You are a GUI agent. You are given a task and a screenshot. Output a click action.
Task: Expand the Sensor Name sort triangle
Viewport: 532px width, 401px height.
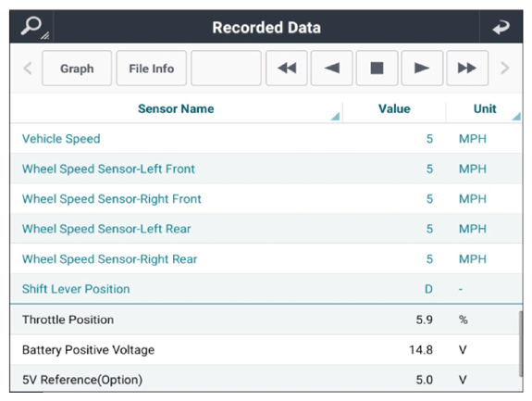(335, 116)
